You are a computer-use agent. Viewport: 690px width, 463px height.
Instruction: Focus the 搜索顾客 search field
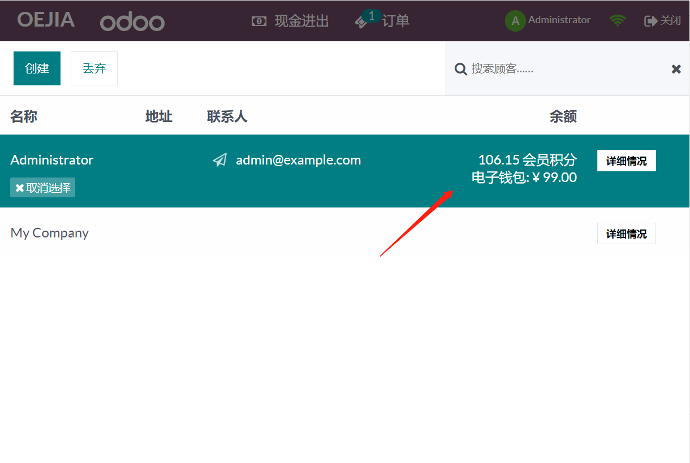click(560, 69)
